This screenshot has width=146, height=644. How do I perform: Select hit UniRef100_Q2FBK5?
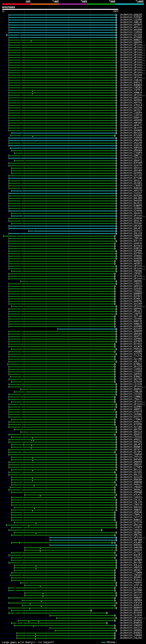[131, 342]
